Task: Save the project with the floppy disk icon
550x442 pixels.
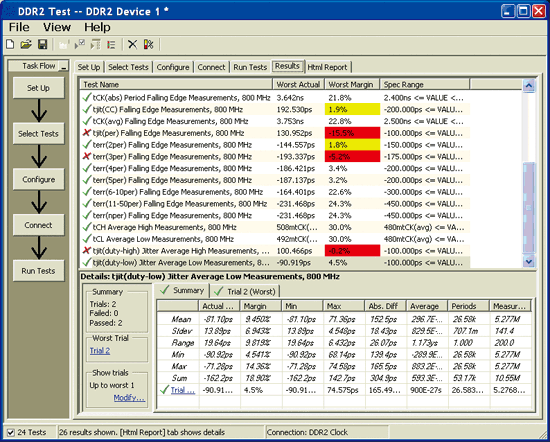Action: tap(42, 45)
